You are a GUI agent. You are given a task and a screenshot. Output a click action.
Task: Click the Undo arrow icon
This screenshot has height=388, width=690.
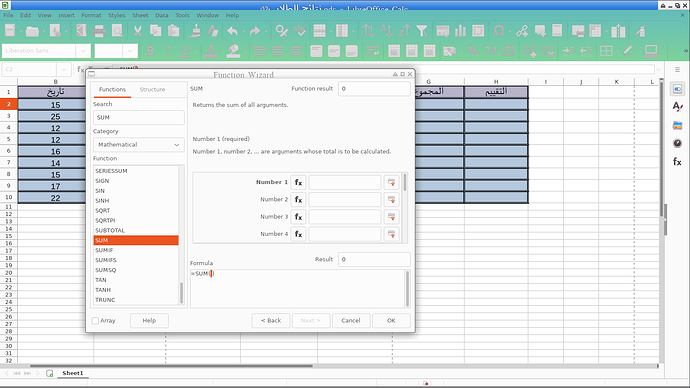[x=232, y=31]
